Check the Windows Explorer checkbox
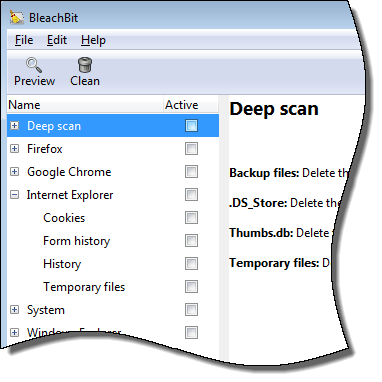Screen dimensions: 382x382 click(x=191, y=332)
